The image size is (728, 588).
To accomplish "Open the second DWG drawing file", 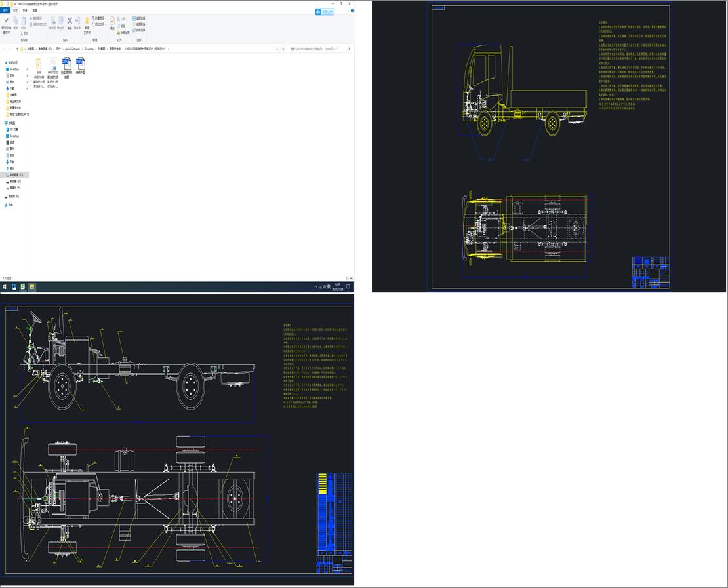I will tap(80, 64).
